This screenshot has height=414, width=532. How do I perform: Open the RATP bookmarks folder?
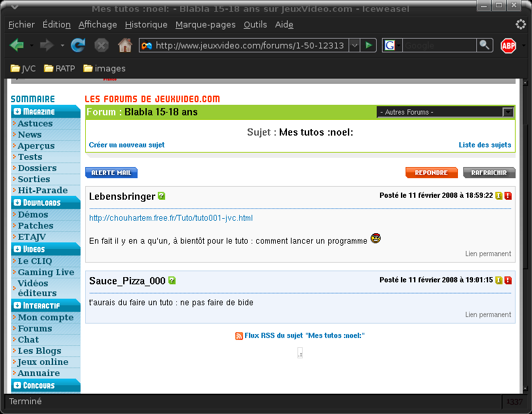pos(59,69)
